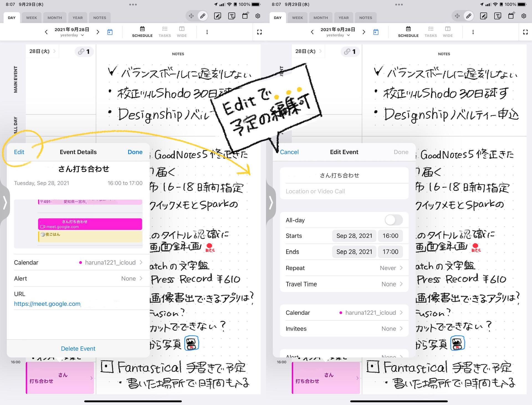
Task: Open linked items badge in right window
Action: (350, 52)
